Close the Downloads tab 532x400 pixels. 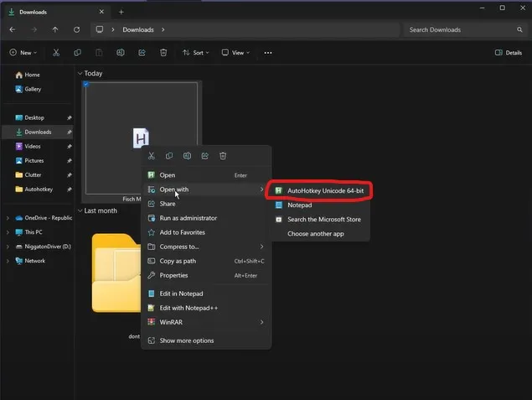(101, 12)
